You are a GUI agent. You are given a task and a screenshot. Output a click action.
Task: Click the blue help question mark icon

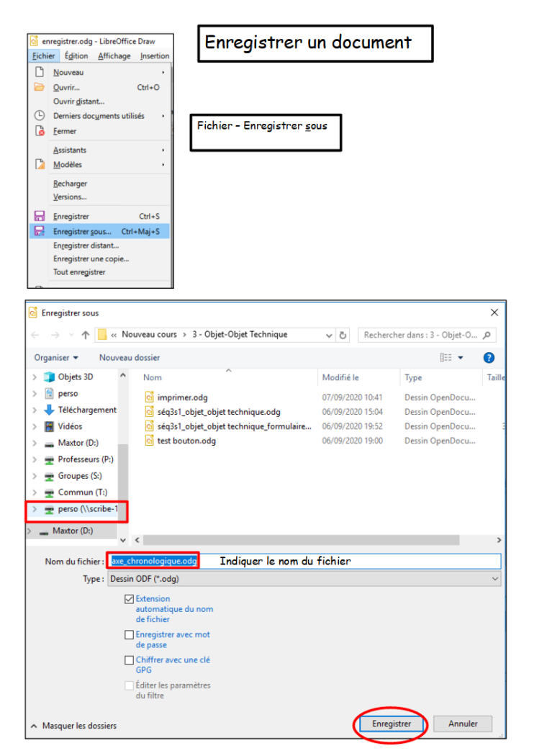[x=489, y=358]
